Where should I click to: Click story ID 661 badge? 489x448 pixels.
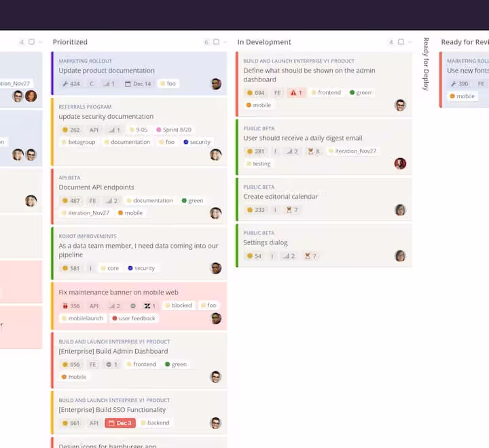[71, 423]
